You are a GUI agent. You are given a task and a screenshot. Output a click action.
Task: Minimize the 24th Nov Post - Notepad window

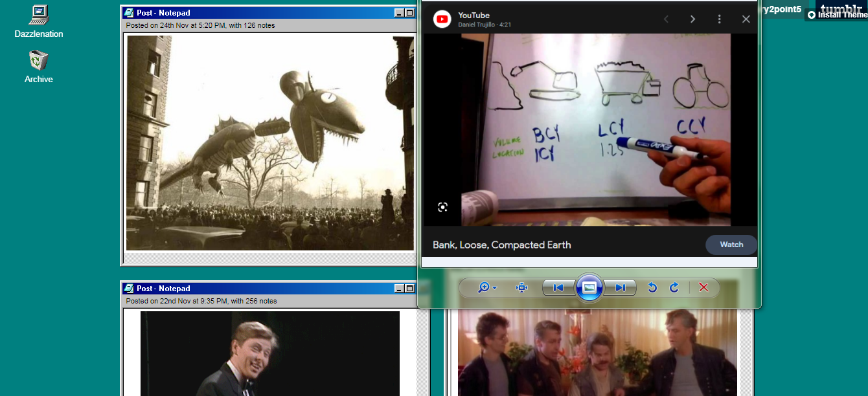coord(399,13)
